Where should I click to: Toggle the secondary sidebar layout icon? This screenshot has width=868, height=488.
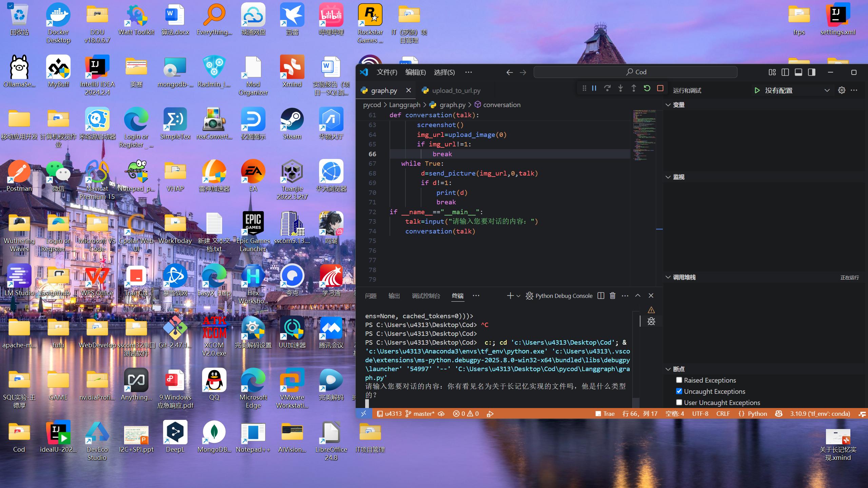[x=812, y=72]
